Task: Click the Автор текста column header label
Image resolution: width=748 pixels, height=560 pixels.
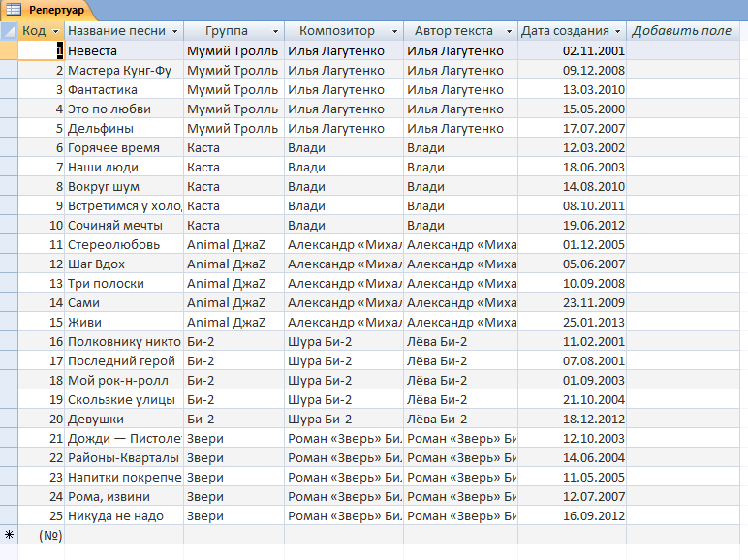Action: (453, 31)
